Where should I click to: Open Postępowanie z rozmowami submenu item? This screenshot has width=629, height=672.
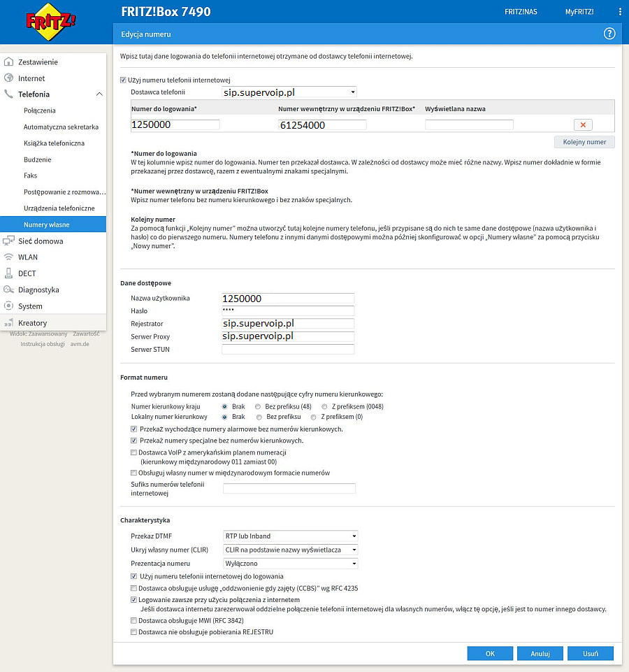(x=64, y=192)
